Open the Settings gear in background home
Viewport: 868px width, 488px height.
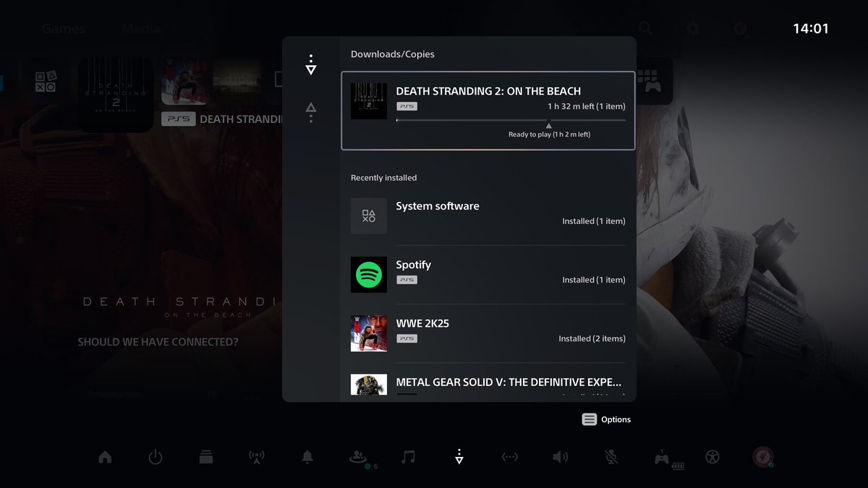tap(693, 29)
